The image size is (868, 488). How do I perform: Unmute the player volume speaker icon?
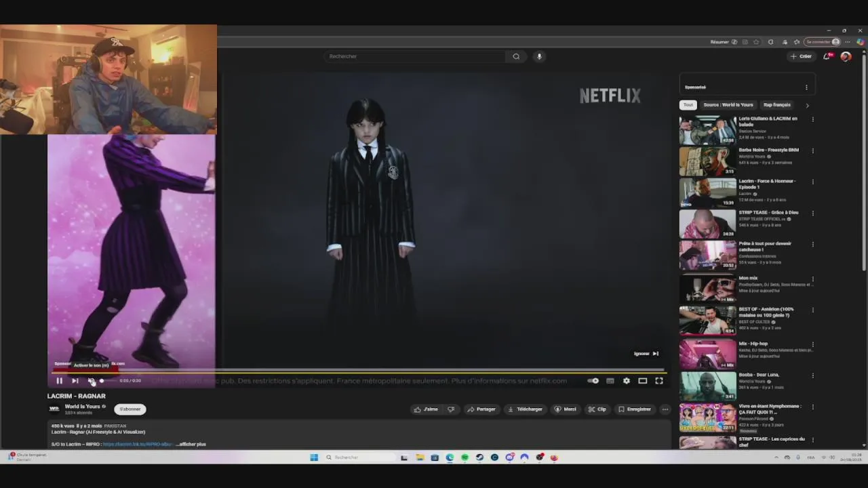click(92, 381)
